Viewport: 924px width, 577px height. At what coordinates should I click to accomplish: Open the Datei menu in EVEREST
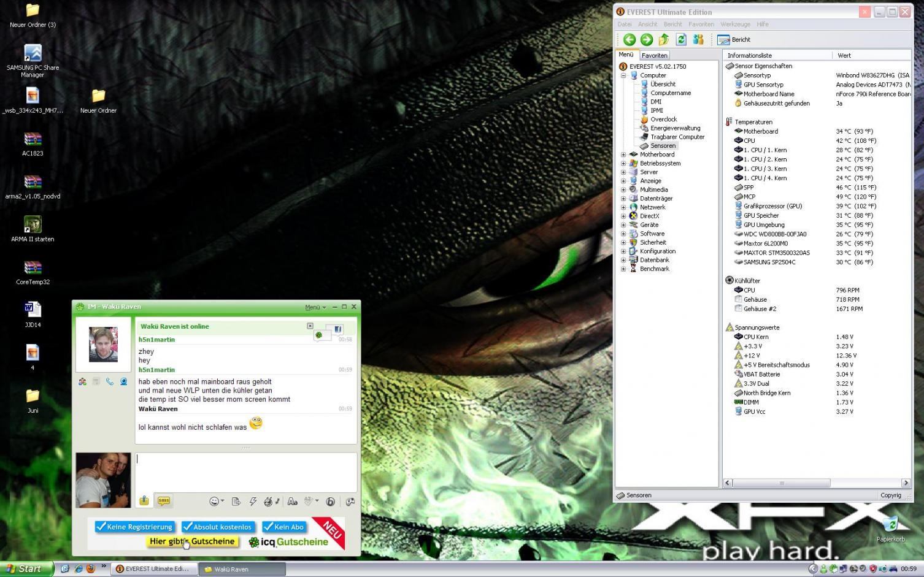(x=625, y=25)
